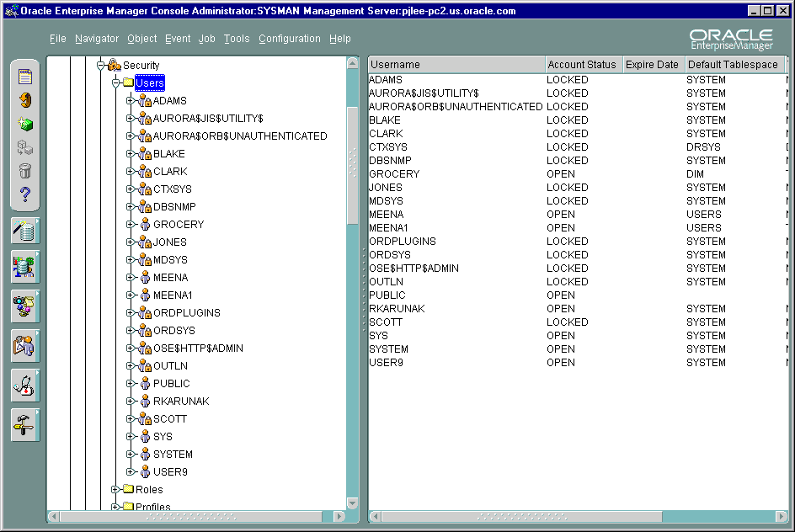Click the green cube Create icon

25,124
